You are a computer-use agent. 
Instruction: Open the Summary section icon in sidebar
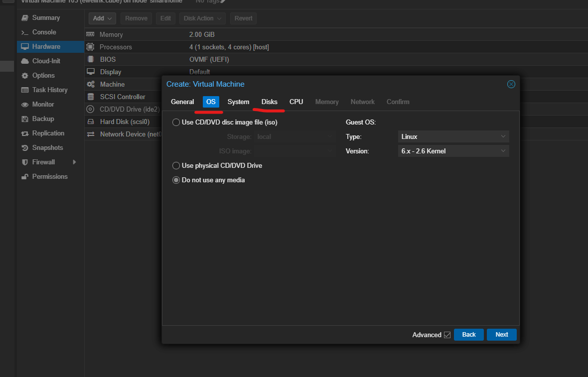click(24, 18)
